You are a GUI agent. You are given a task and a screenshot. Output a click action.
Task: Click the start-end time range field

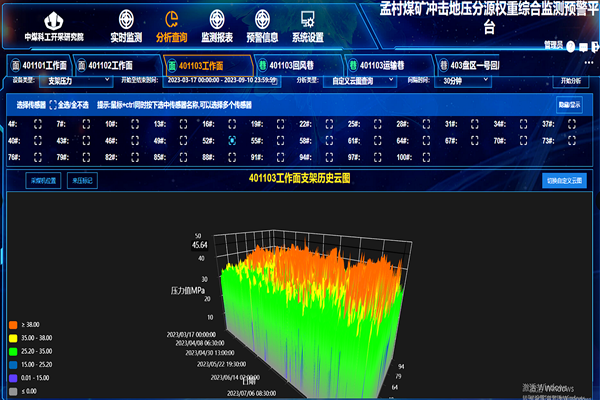219,82
